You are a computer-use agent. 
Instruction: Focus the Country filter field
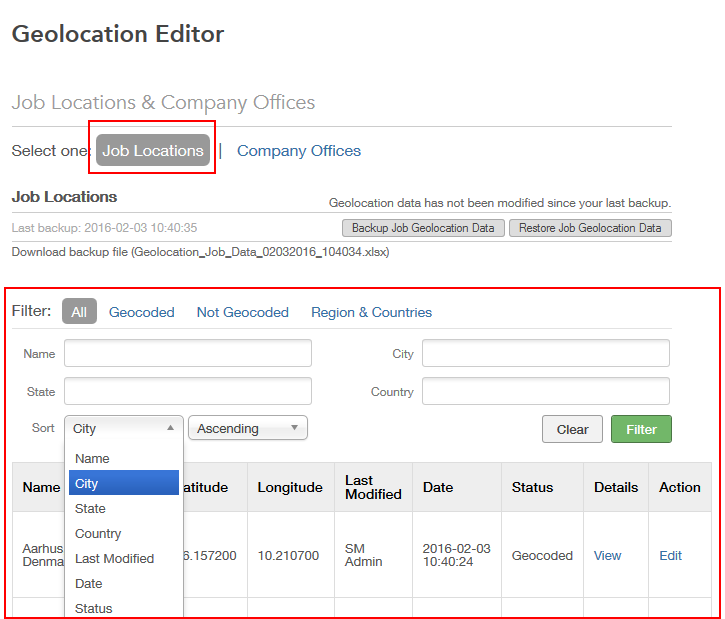coord(545,391)
